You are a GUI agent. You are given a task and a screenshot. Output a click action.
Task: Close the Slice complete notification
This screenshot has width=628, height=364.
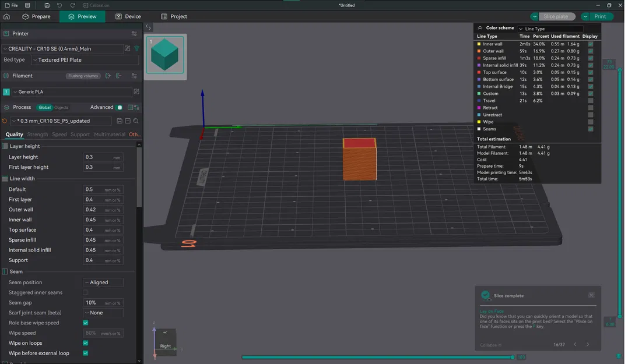click(x=591, y=295)
